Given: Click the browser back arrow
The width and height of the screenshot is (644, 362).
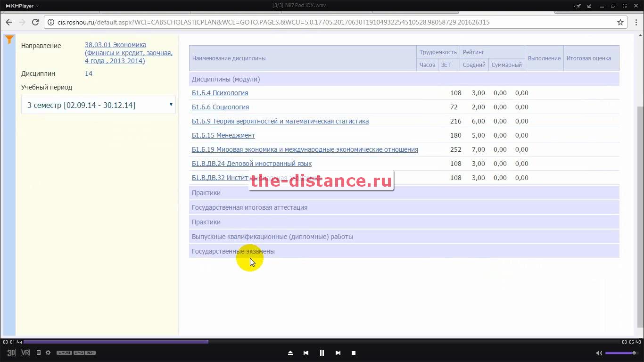Looking at the screenshot, I should click(9, 22).
